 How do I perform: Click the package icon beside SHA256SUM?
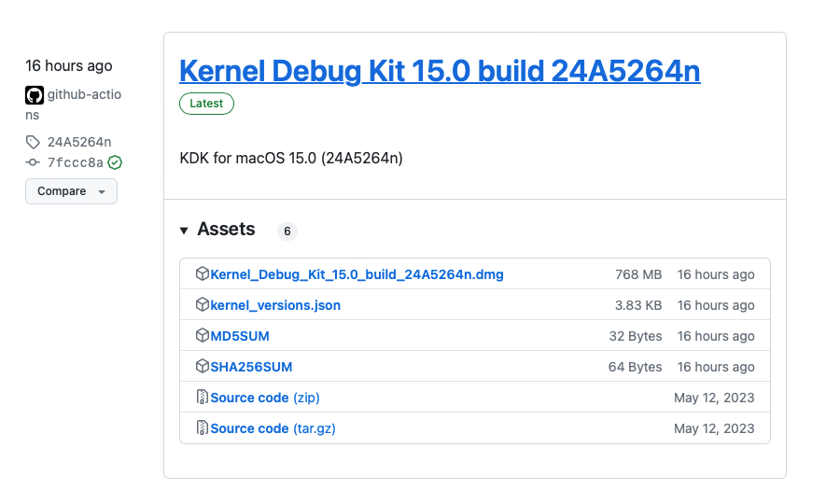click(203, 366)
